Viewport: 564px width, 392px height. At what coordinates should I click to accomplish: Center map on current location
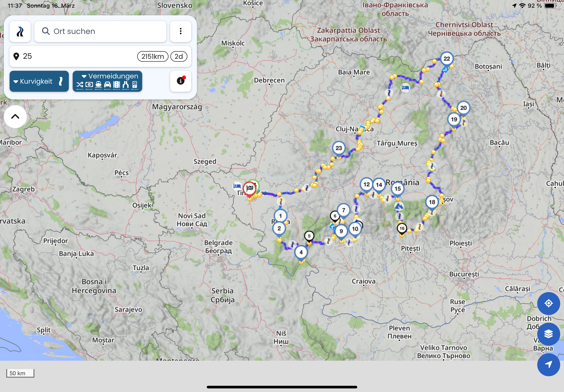pos(548,303)
